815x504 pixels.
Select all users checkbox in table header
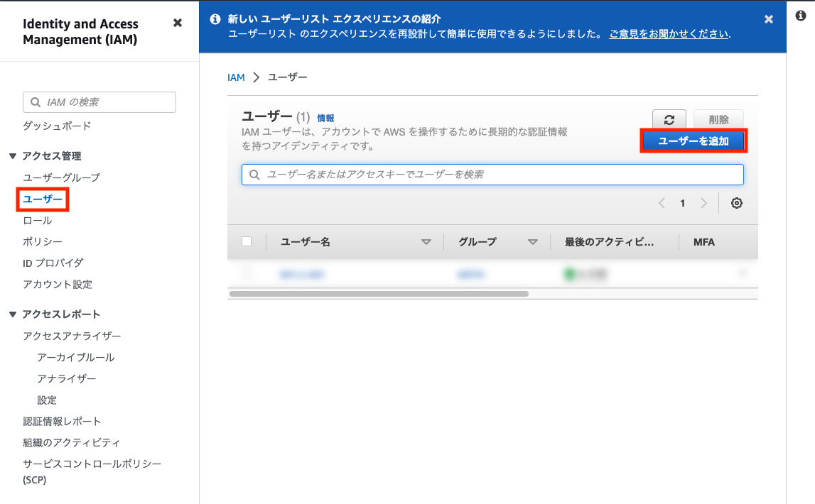tap(247, 241)
